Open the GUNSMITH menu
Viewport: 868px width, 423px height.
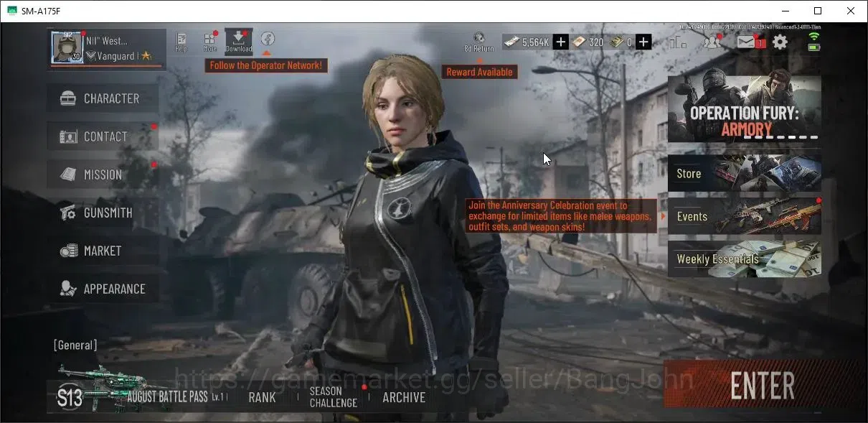[103, 213]
